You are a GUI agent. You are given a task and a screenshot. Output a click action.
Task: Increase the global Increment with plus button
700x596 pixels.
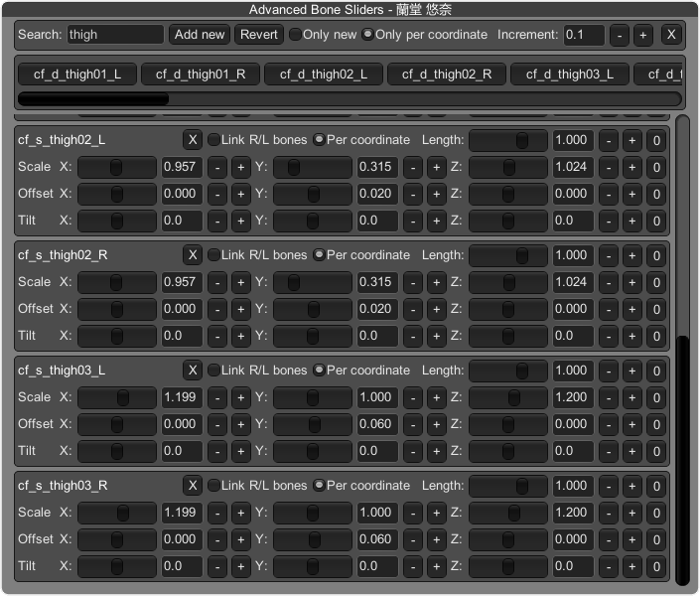tap(642, 35)
